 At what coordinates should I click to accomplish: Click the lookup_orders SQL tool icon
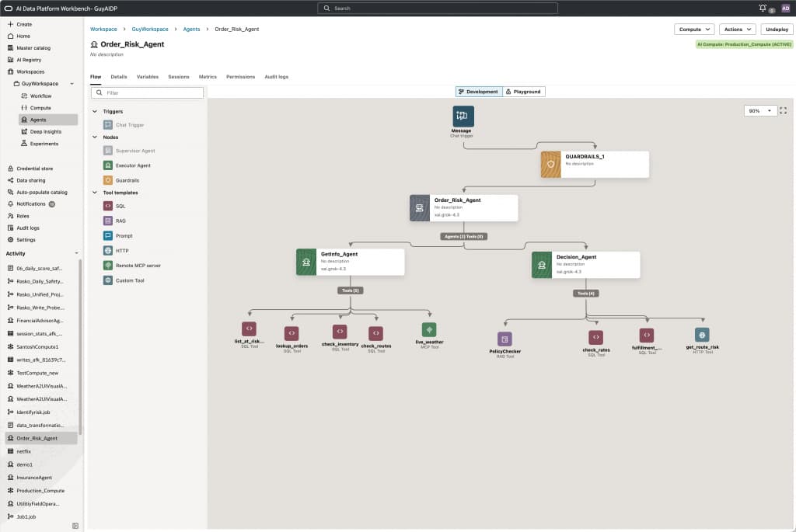click(292, 333)
